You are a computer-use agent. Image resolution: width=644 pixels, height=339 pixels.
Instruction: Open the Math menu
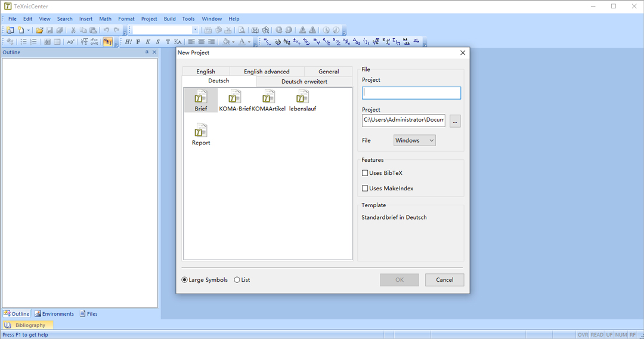(x=105, y=19)
